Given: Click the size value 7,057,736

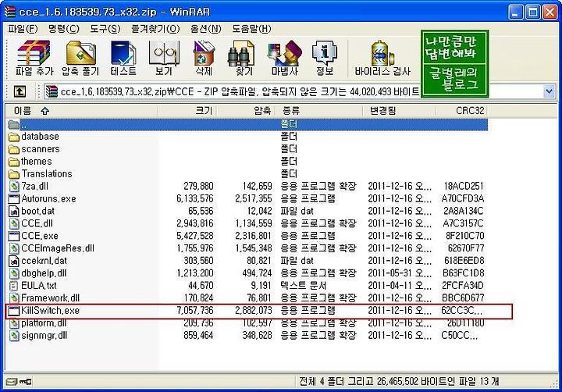Looking at the screenshot, I should (194, 311).
